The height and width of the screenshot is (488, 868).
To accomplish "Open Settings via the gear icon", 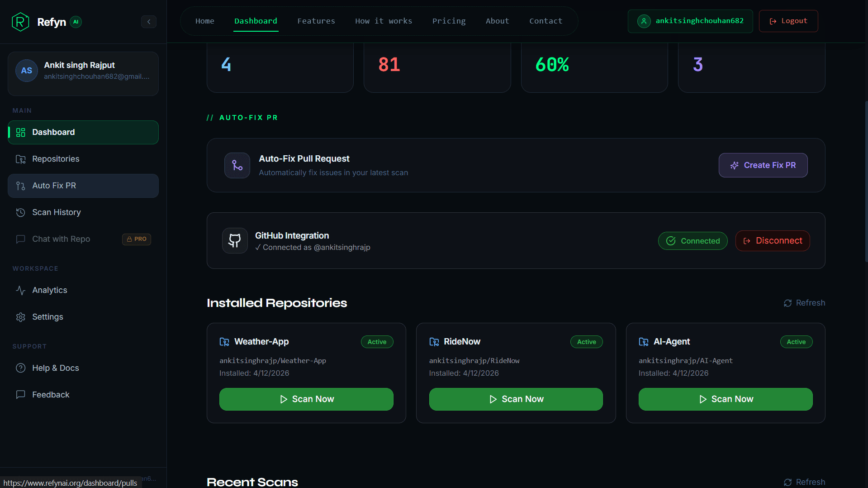I will (21, 317).
